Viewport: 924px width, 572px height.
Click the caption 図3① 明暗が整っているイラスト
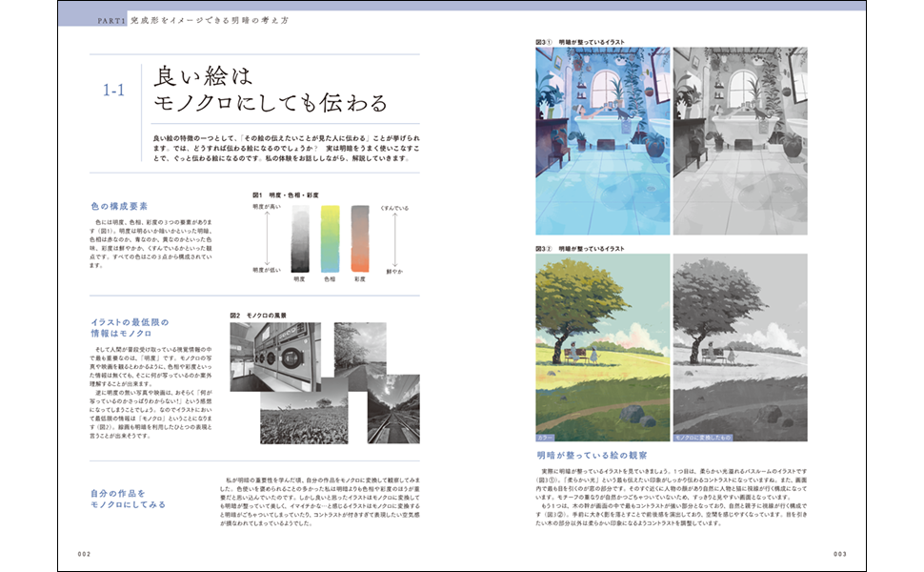(580, 43)
